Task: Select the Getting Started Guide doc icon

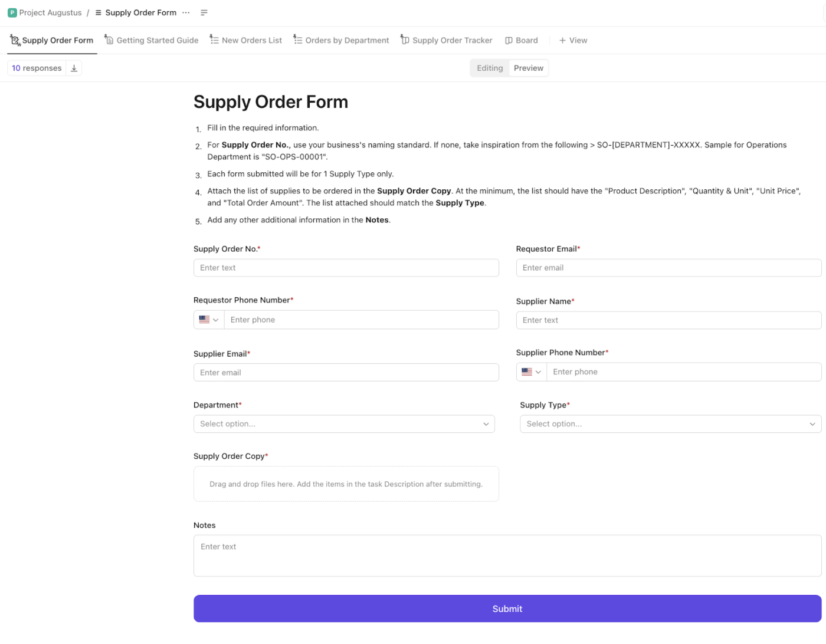Action: click(x=109, y=40)
